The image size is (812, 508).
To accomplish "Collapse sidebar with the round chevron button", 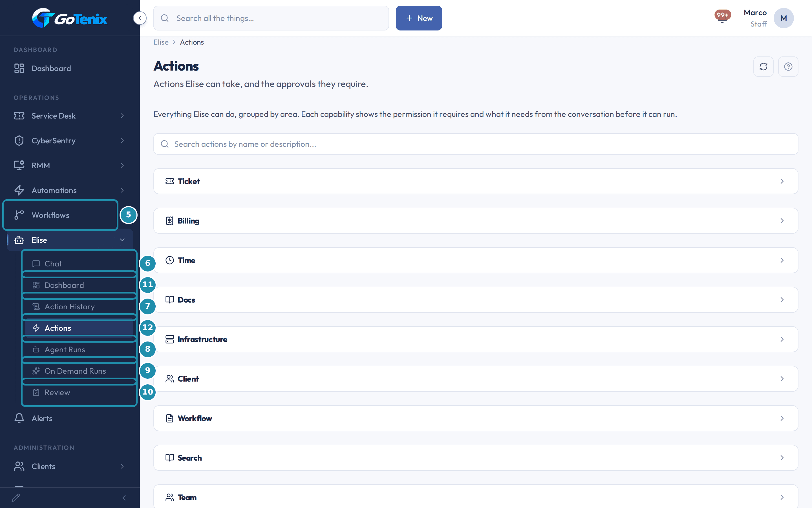I will 140,18.
